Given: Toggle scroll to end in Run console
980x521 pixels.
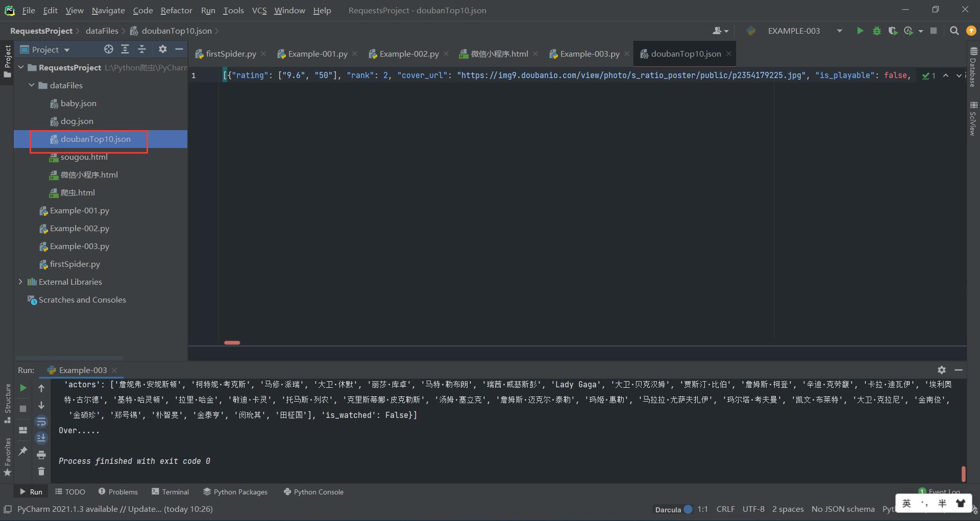Looking at the screenshot, I should (x=41, y=438).
